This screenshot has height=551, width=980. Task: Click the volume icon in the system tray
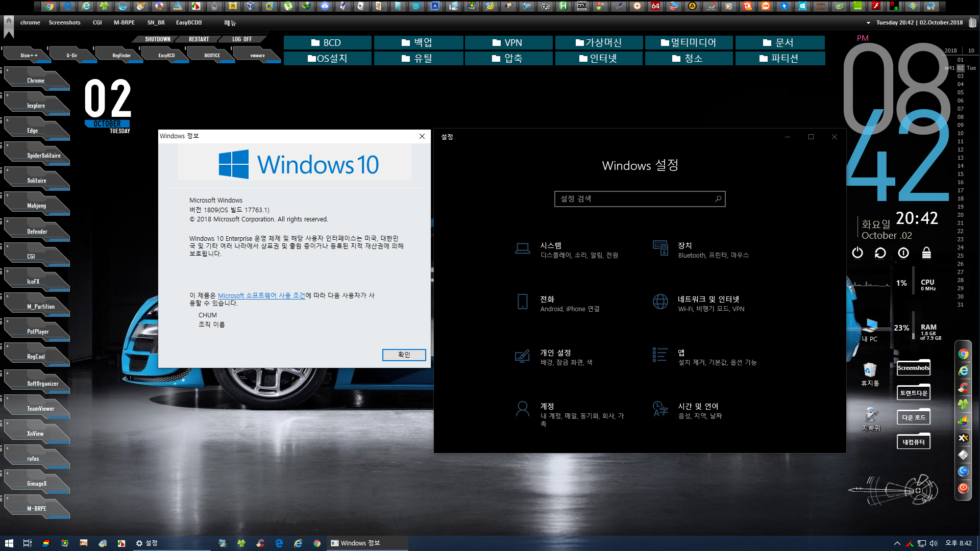934,543
